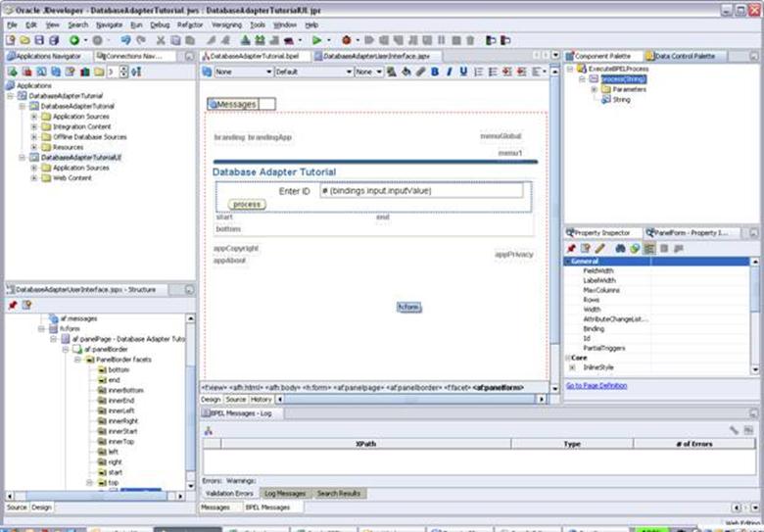Click the green Back navigation icon
The image size is (764, 532).
click(74, 40)
